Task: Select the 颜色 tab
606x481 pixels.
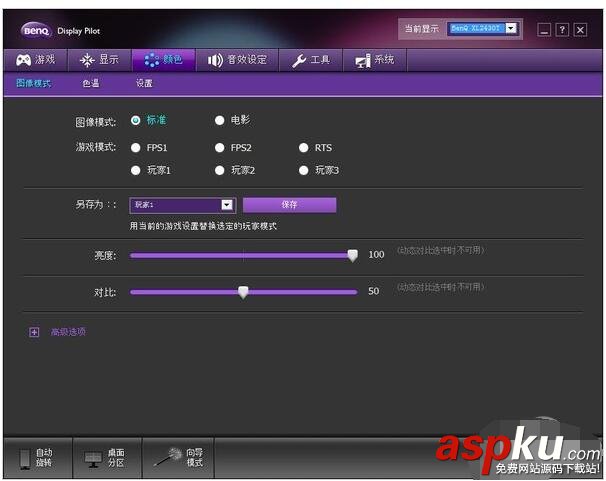Action: 163,60
